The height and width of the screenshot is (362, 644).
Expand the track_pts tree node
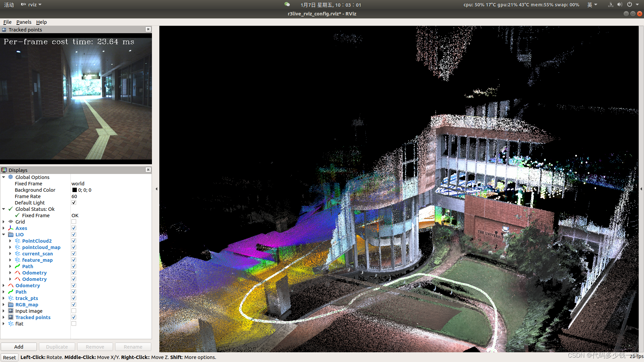(x=4, y=298)
